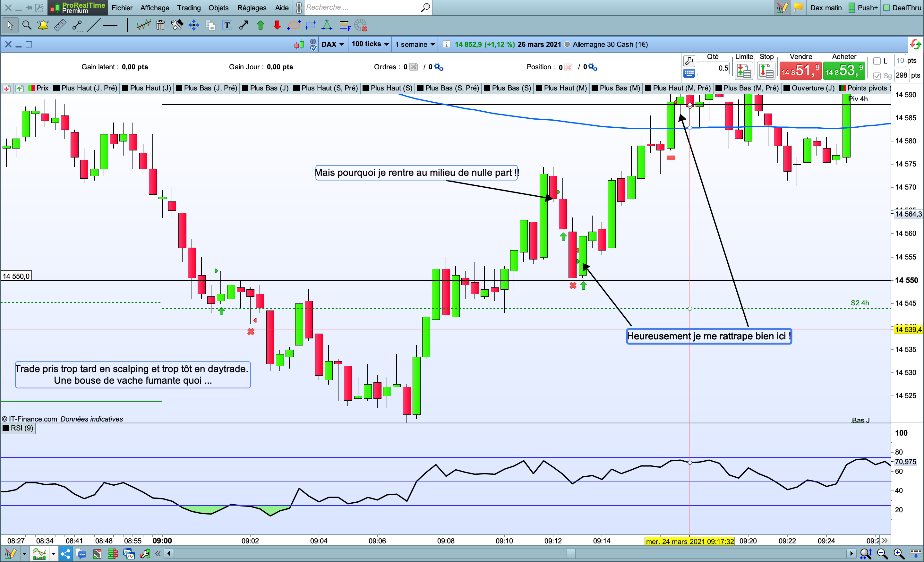924x562 pixels.
Task: Select the Fibonacci retracement tool
Action: tap(344, 25)
